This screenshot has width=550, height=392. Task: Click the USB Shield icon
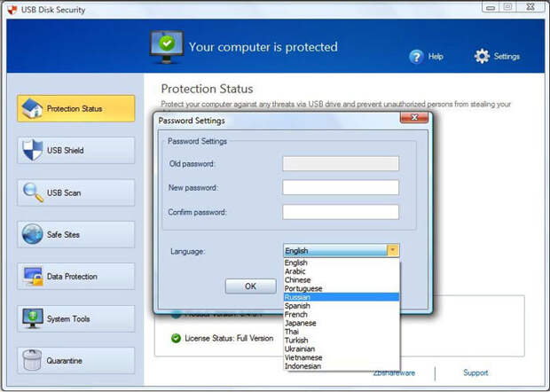32,150
